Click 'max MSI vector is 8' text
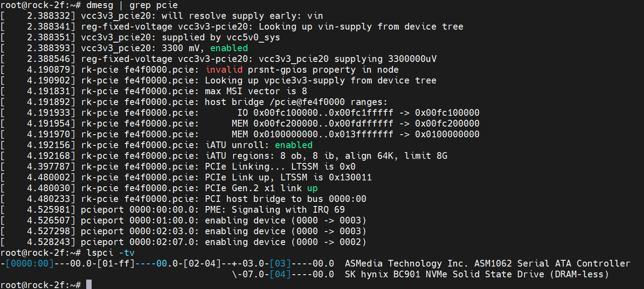The image size is (644, 289). click(x=256, y=91)
